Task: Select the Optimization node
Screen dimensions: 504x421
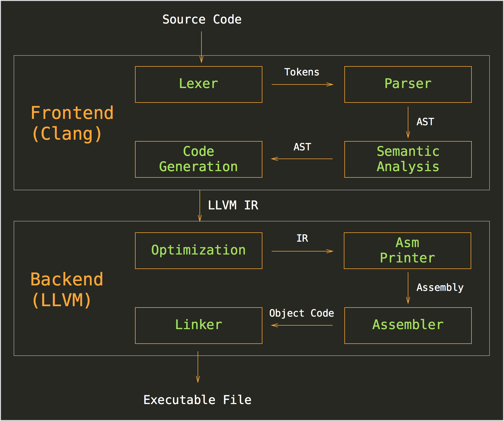Action: [x=199, y=250]
